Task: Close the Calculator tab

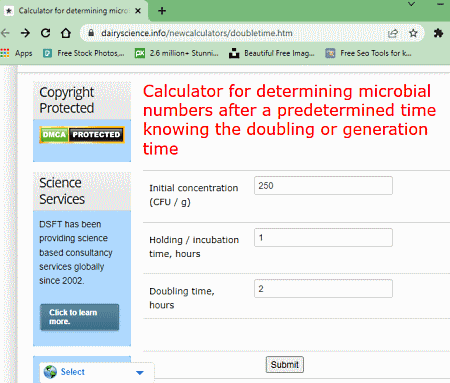Action: point(138,11)
